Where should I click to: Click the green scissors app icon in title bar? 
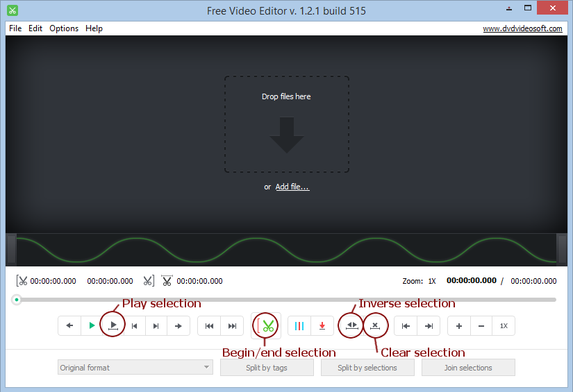click(x=13, y=10)
